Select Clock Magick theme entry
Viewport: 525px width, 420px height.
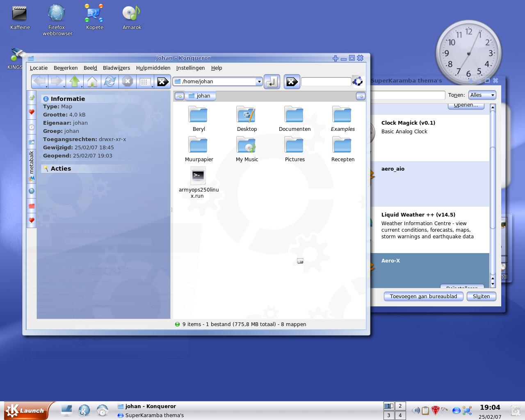point(429,138)
